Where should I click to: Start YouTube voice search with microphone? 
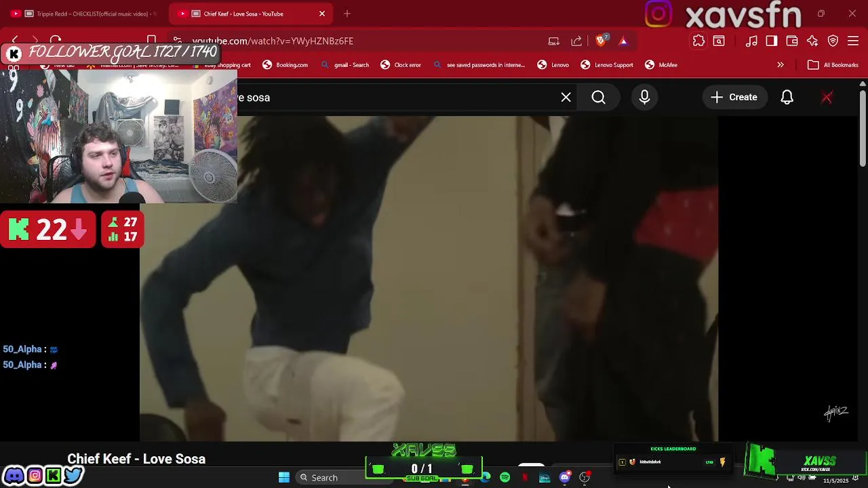click(645, 98)
